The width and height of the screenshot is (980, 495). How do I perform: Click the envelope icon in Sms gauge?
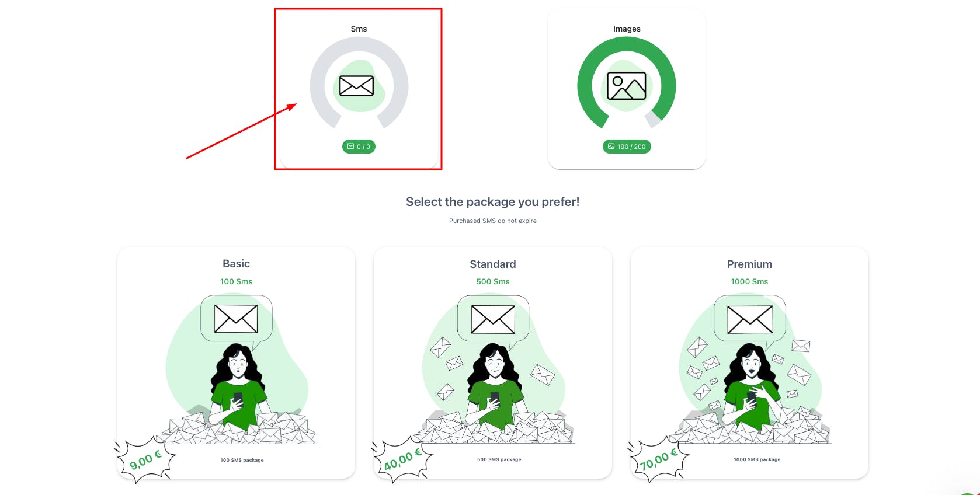pyautogui.click(x=356, y=86)
